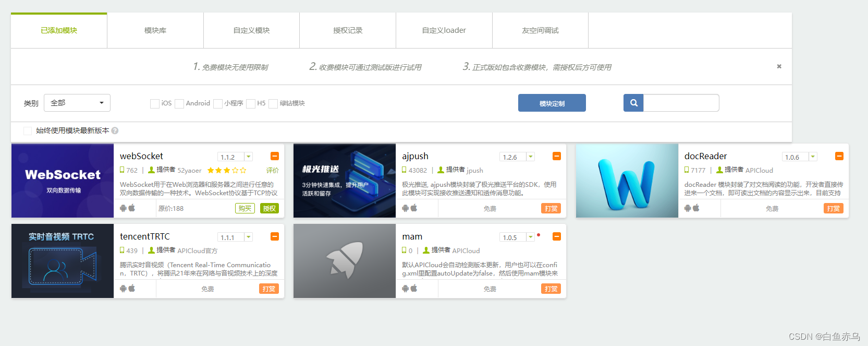Switch to the 模块库 tab
The height and width of the screenshot is (346, 868).
pyautogui.click(x=155, y=30)
